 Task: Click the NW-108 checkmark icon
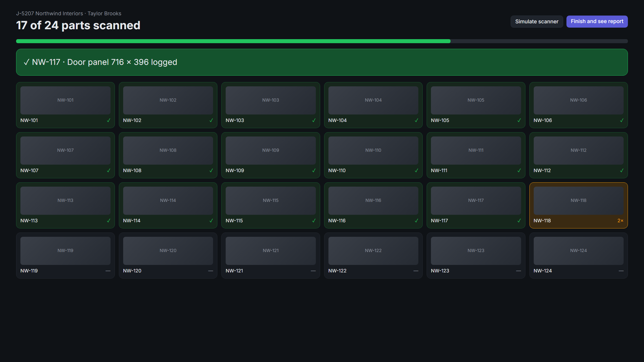point(211,171)
